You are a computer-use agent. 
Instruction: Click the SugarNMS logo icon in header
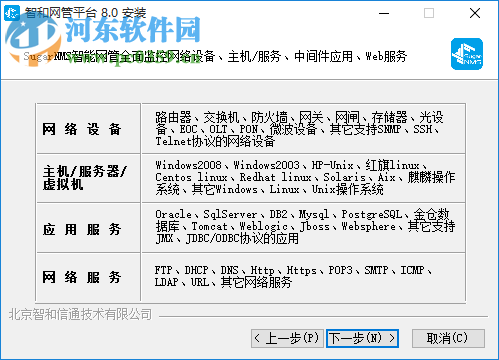click(x=467, y=54)
